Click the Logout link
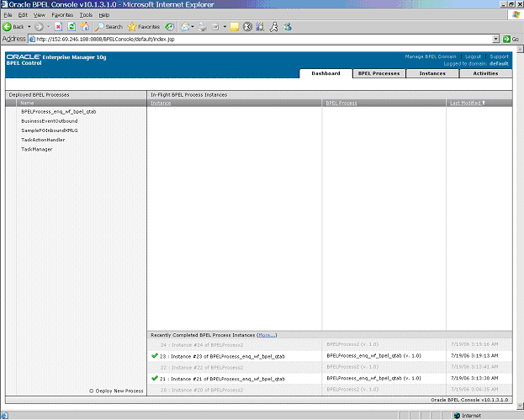This screenshot has height=420, width=524. (x=473, y=56)
